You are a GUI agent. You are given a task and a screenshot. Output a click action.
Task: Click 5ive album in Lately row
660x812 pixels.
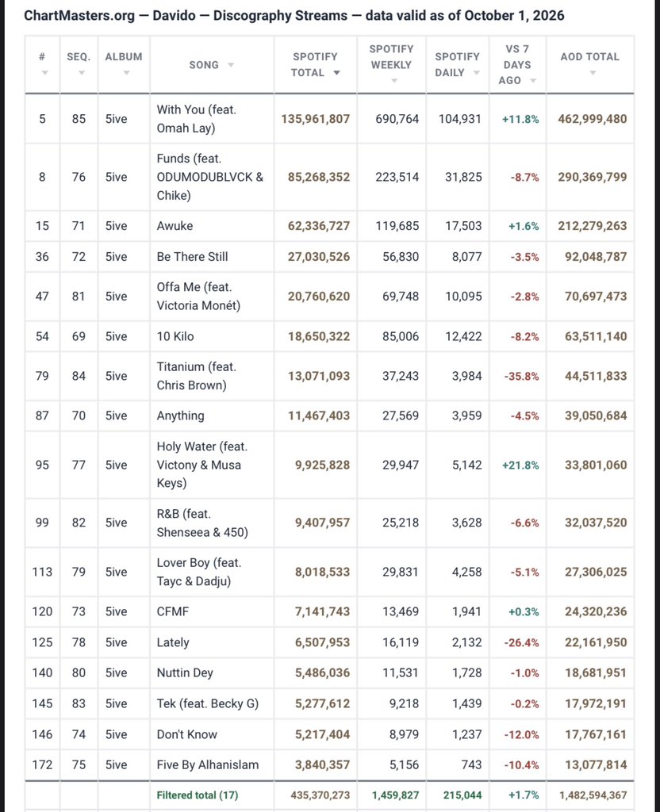click(116, 642)
